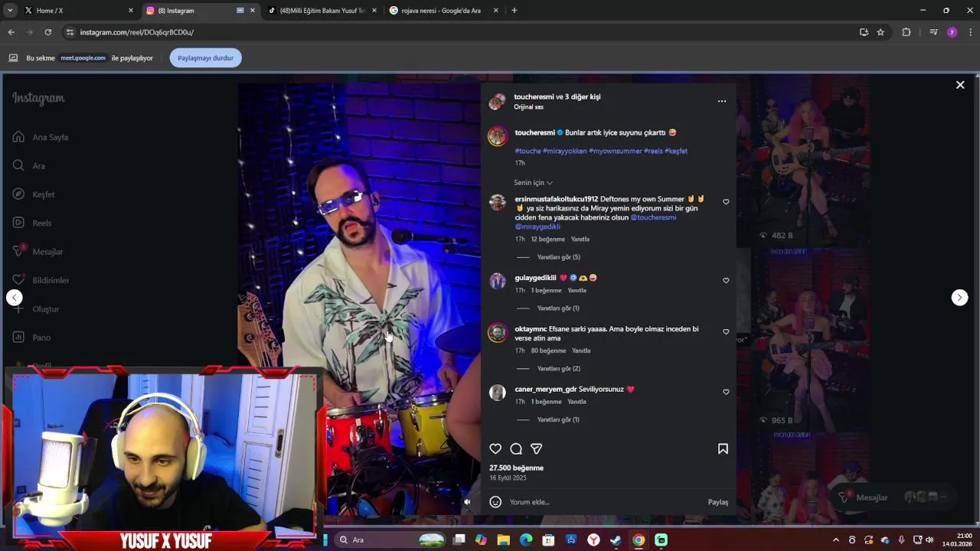The image size is (980, 551).
Task: Open a new browser tab with plus
Action: [x=514, y=11]
